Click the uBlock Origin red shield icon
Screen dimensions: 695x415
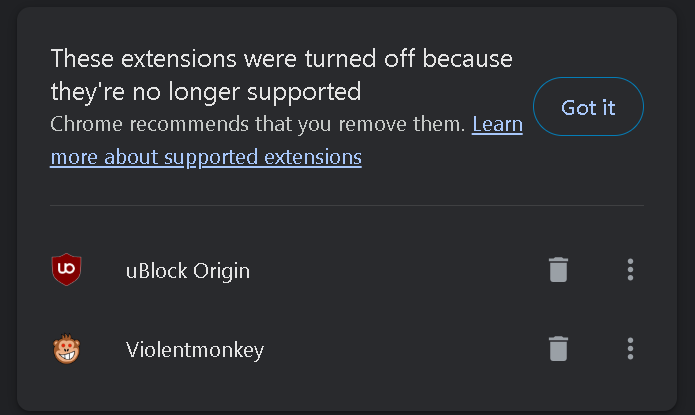pos(66,269)
